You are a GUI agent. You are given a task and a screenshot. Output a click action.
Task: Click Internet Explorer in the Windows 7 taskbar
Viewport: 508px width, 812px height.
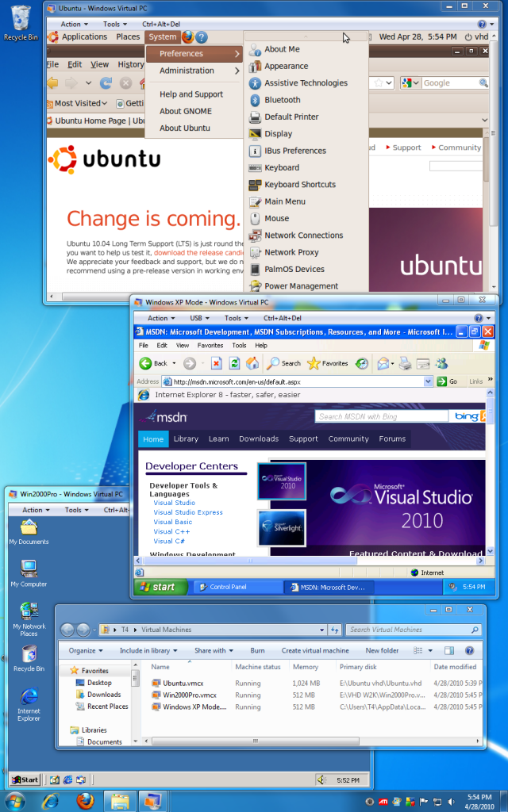[x=50, y=801]
